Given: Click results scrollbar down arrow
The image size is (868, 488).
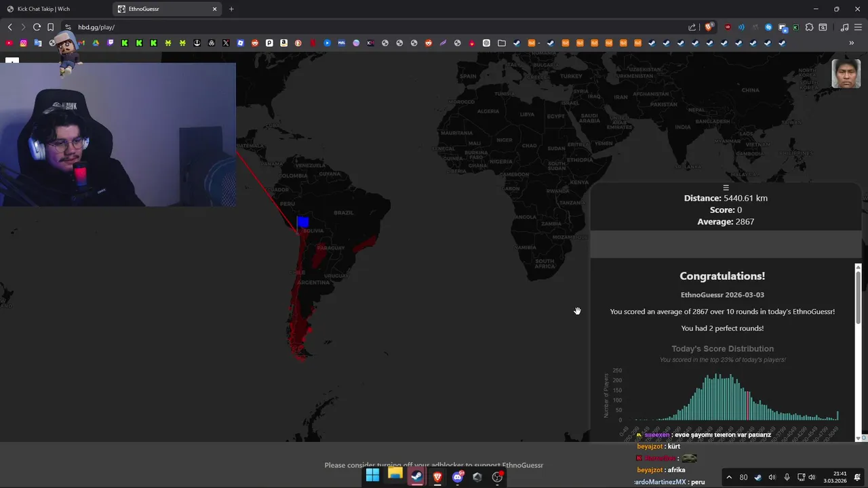Looking at the screenshot, I should (858, 438).
